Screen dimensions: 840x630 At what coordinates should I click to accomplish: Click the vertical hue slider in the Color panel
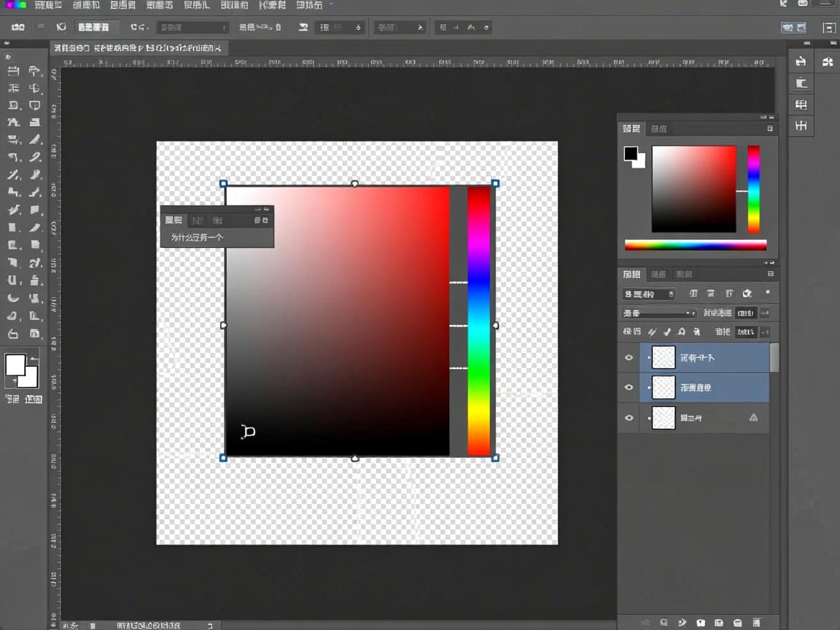click(x=753, y=189)
